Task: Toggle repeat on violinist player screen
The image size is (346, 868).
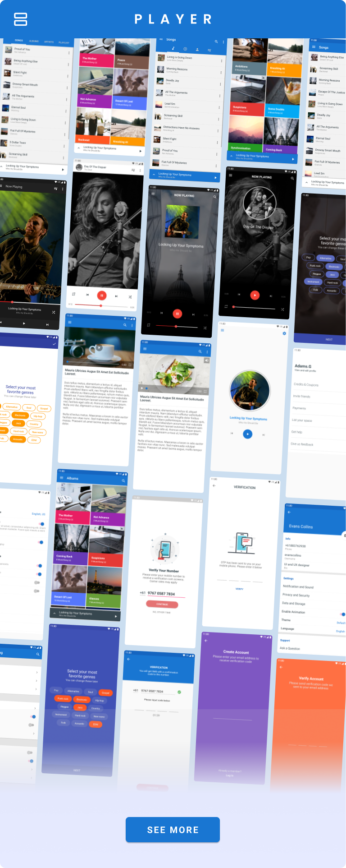Action: pyautogui.click(x=73, y=294)
